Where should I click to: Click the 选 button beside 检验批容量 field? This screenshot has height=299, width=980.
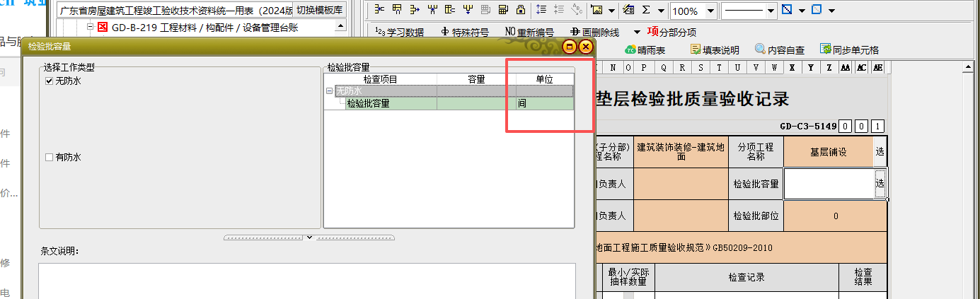click(880, 183)
